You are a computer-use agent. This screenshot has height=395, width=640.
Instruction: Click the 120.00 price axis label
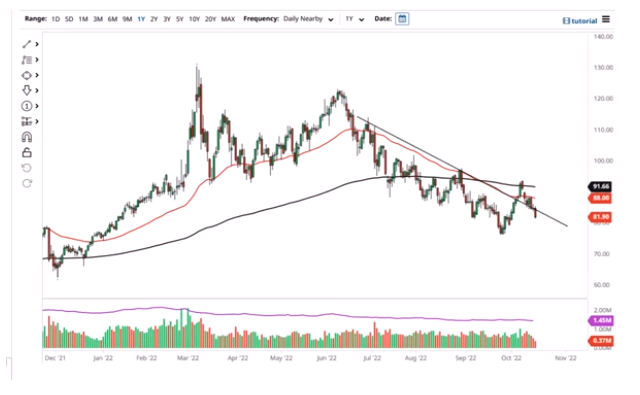coord(603,99)
